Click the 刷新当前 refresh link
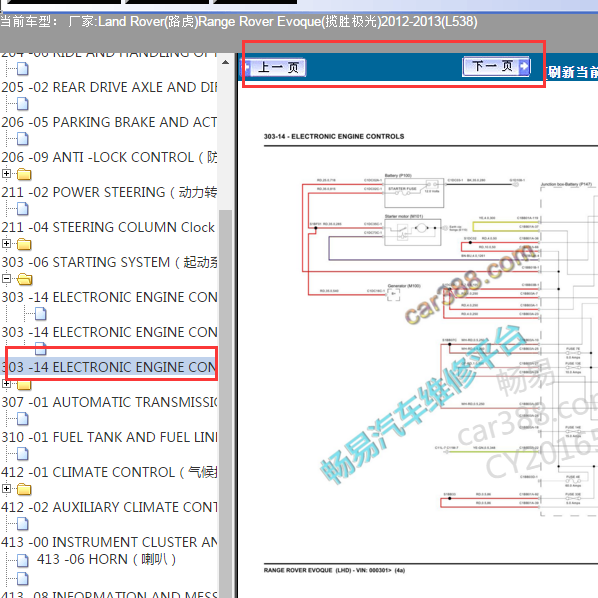This screenshot has width=598, height=598. (x=571, y=72)
